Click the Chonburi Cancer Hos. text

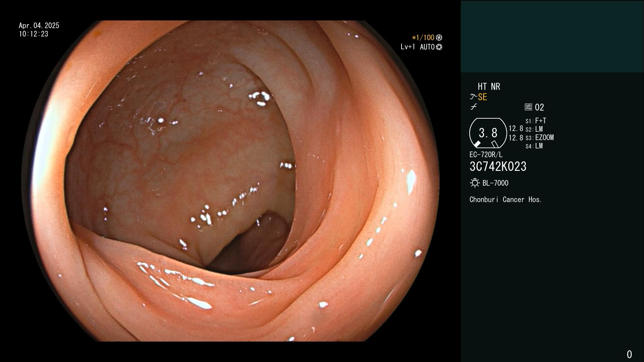tap(506, 199)
